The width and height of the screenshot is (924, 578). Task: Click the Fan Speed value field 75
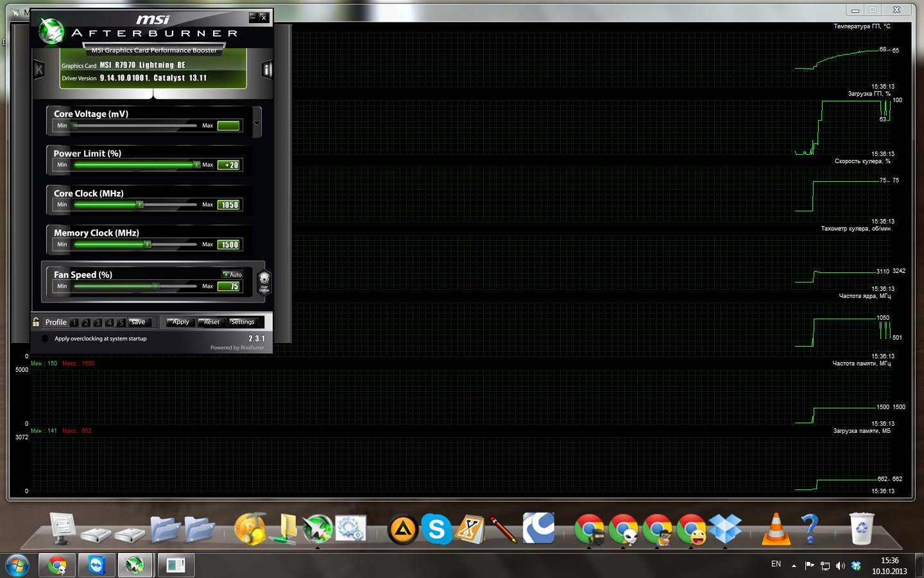tap(229, 286)
